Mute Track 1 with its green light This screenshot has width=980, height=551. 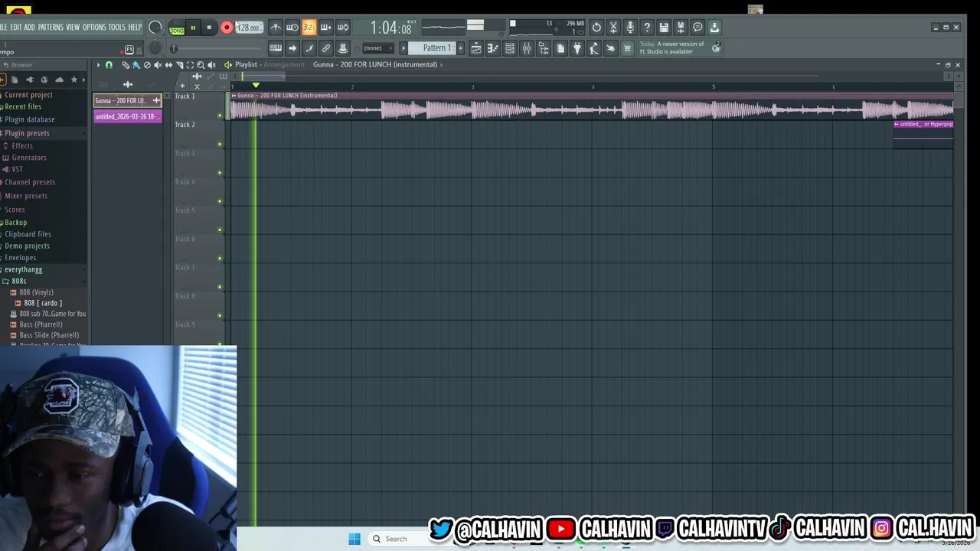point(220,116)
